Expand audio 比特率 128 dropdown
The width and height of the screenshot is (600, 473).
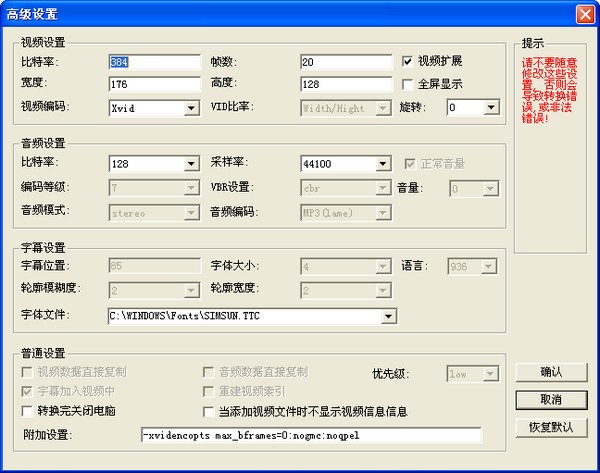pos(191,164)
